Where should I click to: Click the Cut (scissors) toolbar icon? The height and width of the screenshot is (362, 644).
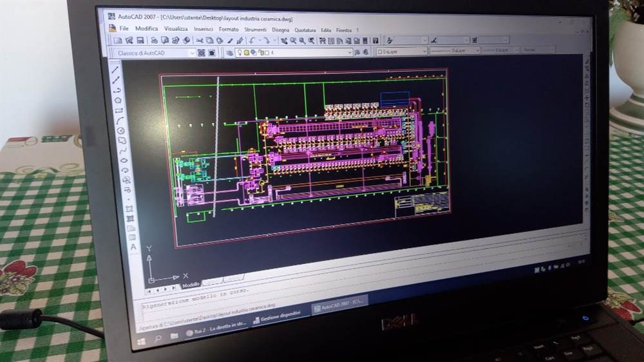(x=200, y=41)
